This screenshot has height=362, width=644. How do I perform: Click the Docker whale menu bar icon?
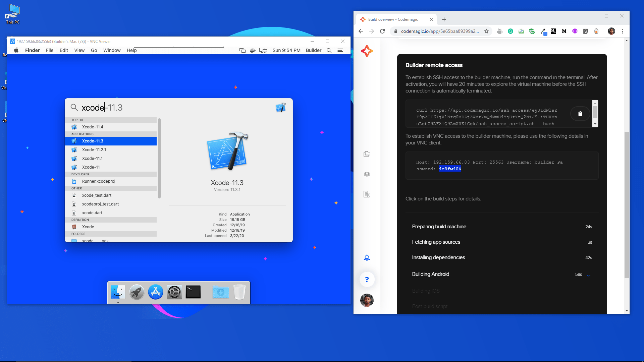pos(253,50)
